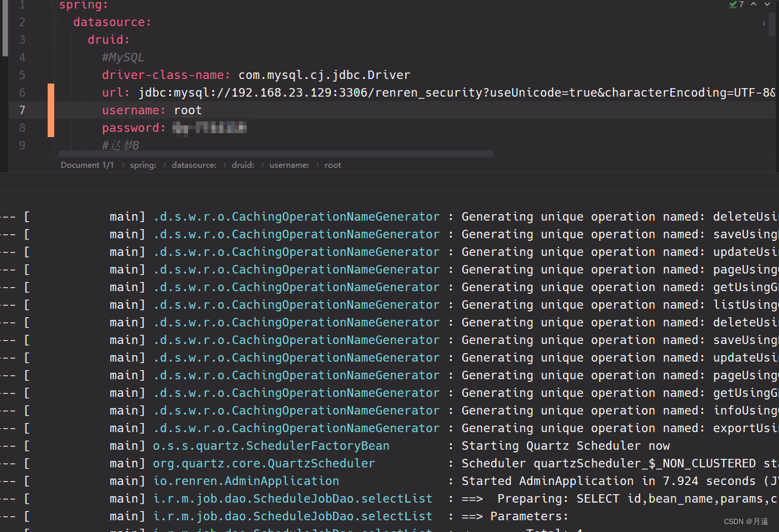Screen dimensions: 779x532
Task: Click line number 7 in the gutter
Action: click(x=22, y=110)
